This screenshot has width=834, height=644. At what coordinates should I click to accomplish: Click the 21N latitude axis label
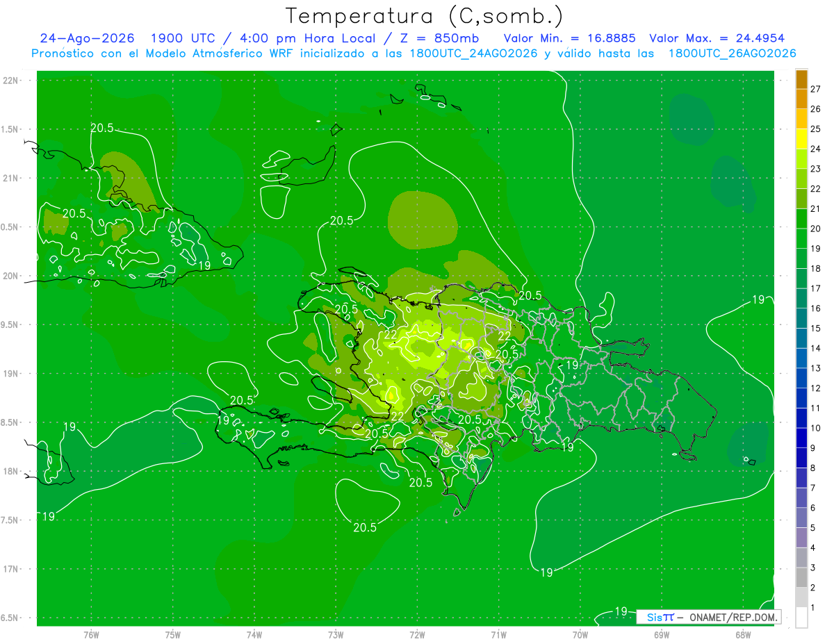pos(11,179)
